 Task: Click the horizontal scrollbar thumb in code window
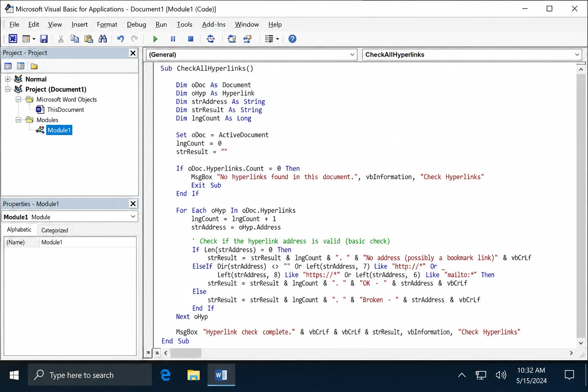pos(186,353)
